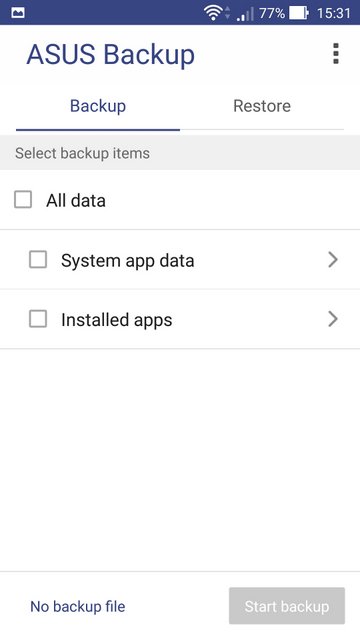Switch to the Restore tab

262,106
